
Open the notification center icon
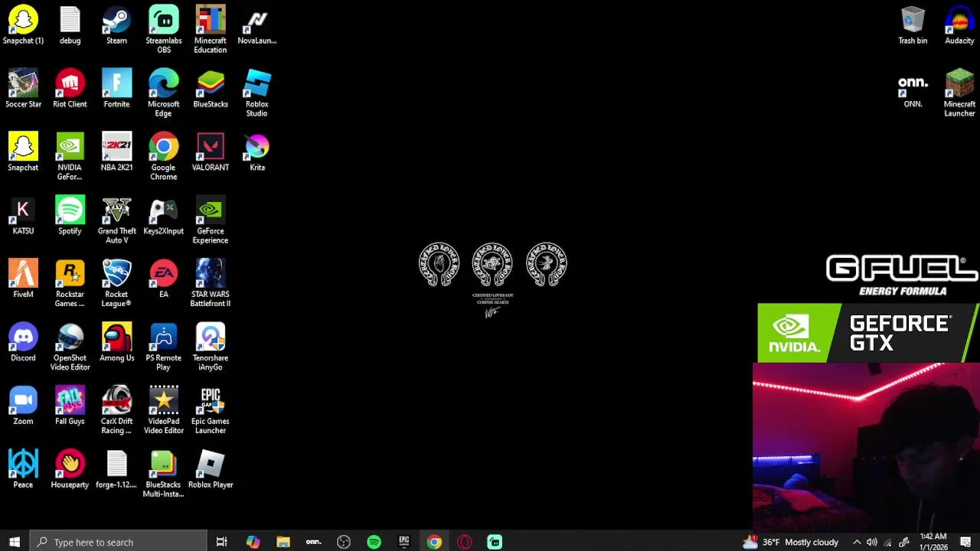click(x=966, y=542)
